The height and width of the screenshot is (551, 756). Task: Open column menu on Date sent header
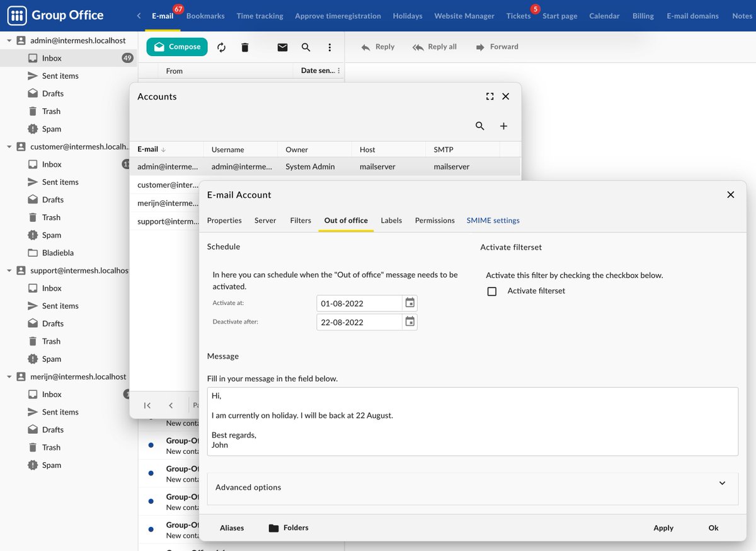[339, 71]
